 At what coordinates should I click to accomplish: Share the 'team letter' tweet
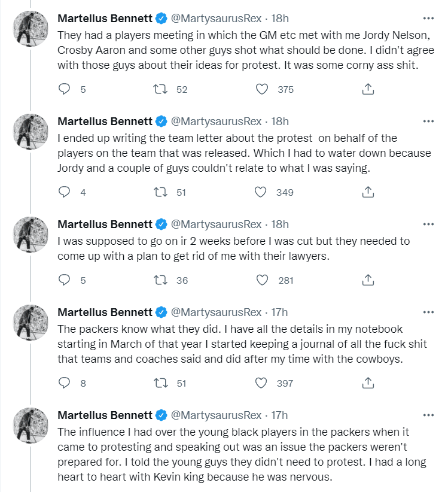coord(368,192)
